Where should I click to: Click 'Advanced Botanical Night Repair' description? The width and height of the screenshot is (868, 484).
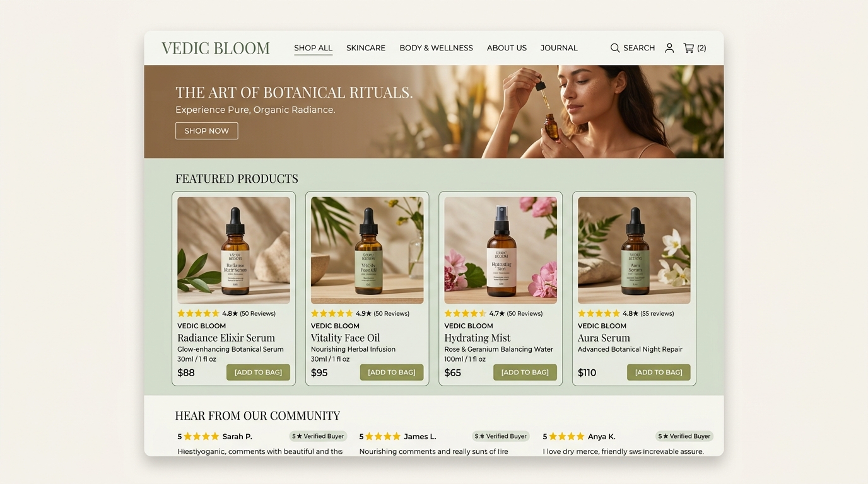coord(630,349)
